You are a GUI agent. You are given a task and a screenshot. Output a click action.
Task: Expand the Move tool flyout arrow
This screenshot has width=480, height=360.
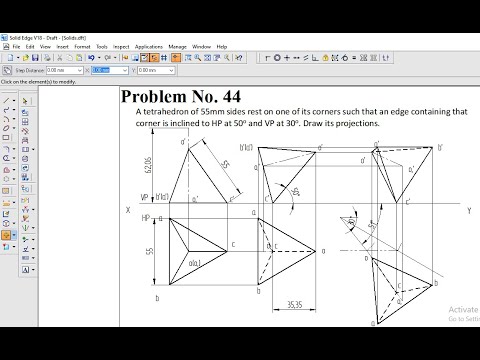(x=14, y=235)
